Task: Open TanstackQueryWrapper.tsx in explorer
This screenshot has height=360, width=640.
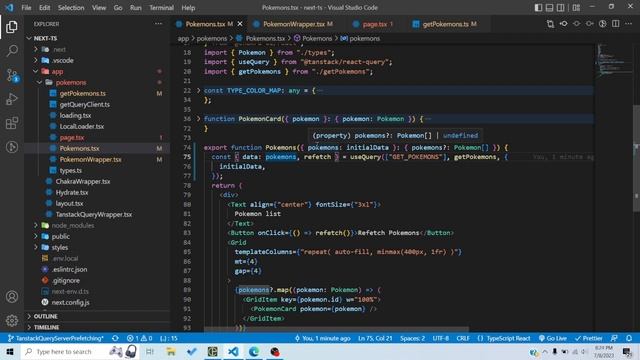Action: 94,214
